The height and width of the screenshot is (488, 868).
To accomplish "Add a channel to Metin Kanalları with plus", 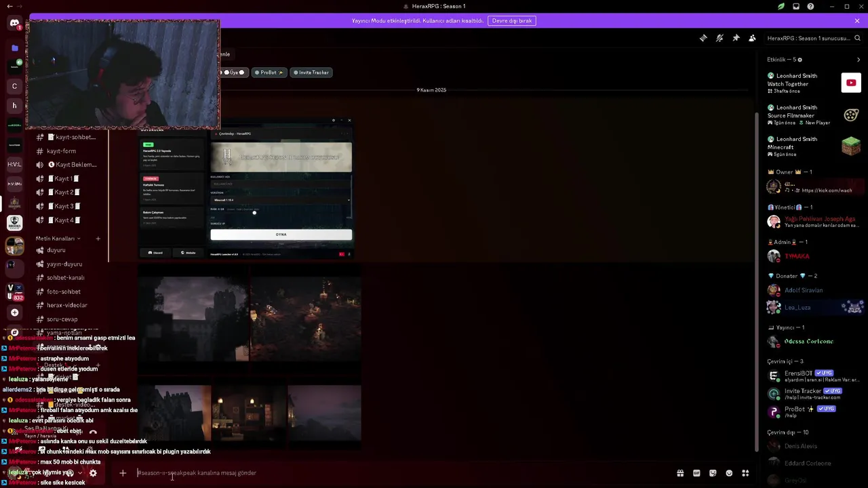I will click(x=98, y=239).
